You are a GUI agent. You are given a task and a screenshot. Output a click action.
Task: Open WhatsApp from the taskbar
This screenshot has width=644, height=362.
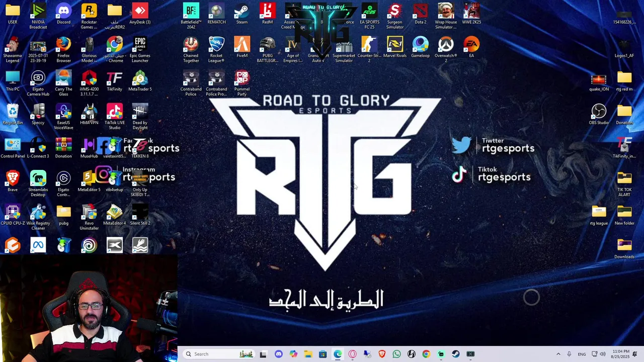396,354
